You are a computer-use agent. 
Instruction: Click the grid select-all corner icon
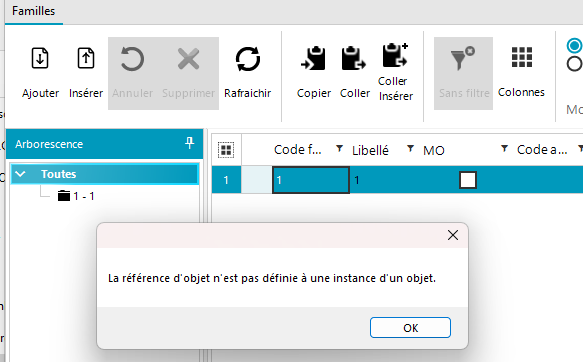click(226, 150)
